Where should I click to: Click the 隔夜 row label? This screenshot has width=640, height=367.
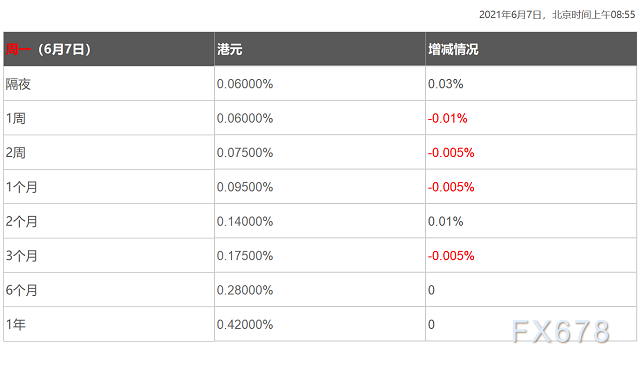18,84
